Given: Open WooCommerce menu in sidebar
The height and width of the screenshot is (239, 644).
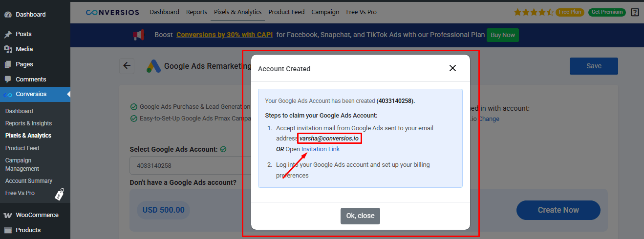Looking at the screenshot, I should (37, 215).
